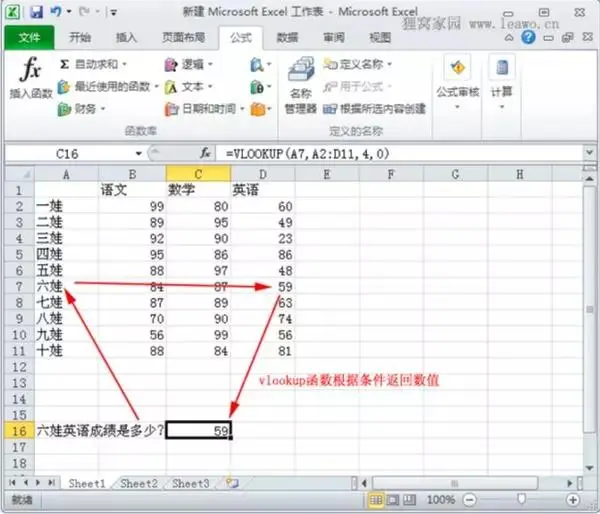Open the File tab
This screenshot has height=514, width=600.
[x=29, y=38]
